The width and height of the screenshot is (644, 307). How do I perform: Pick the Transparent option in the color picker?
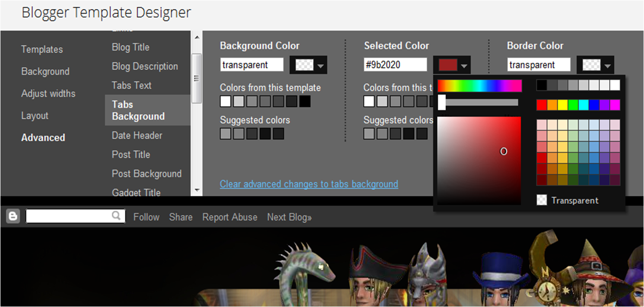pyautogui.click(x=568, y=200)
